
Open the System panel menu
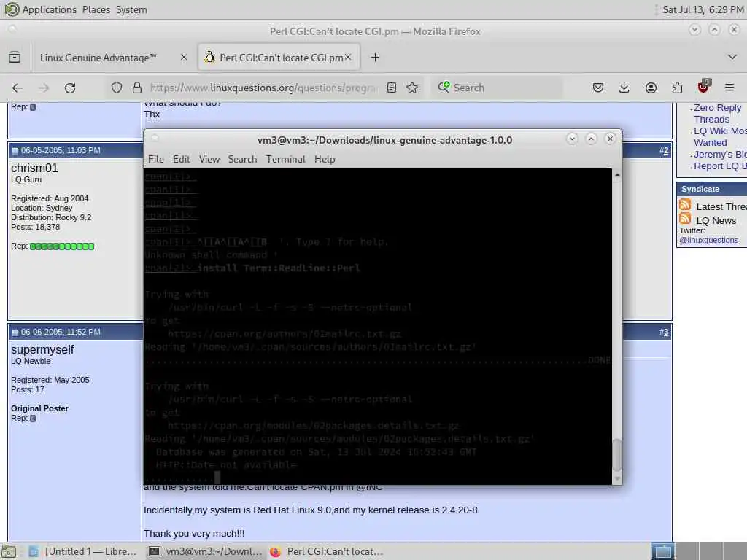tap(131, 9)
